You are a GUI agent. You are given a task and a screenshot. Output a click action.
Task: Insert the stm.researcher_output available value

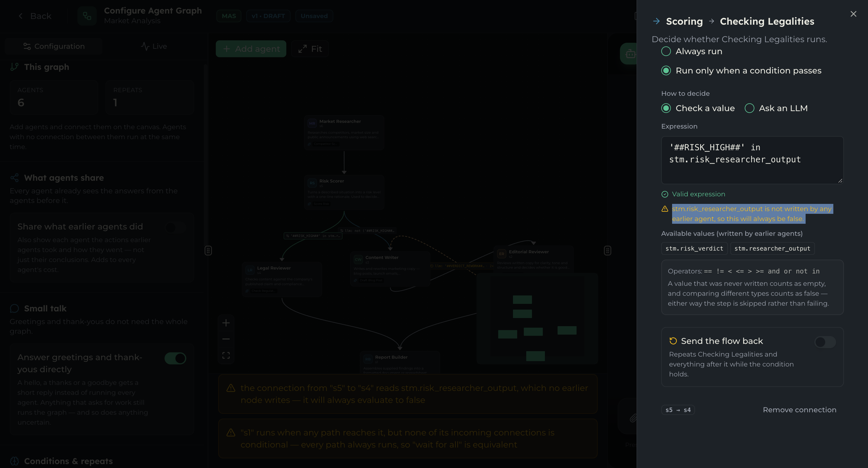(x=772, y=248)
